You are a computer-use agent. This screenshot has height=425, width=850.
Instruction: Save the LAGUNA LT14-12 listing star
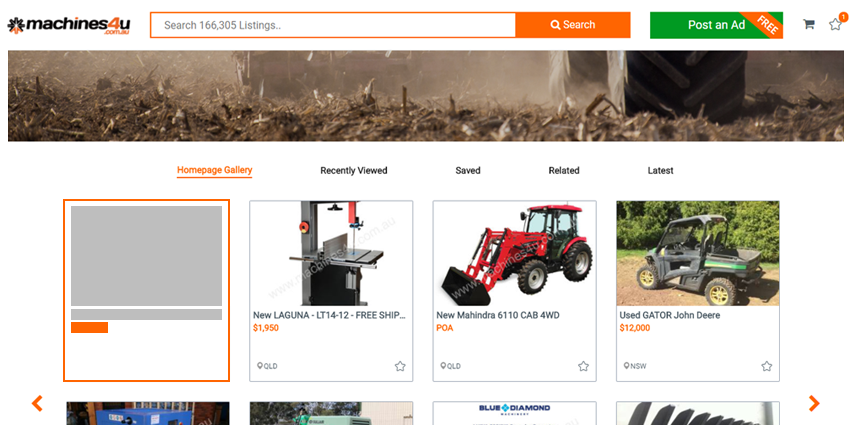point(400,366)
